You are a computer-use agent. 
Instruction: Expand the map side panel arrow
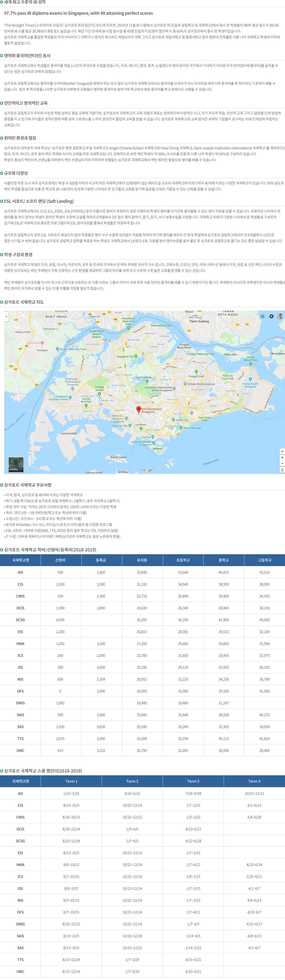click(6, 317)
